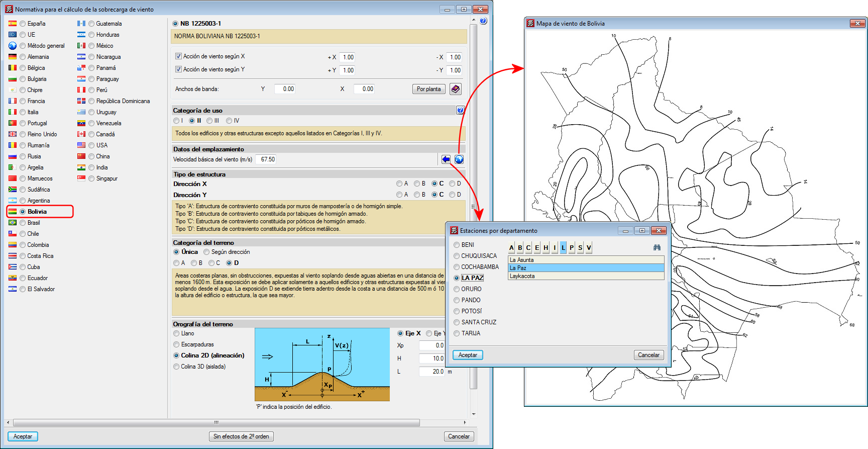Click the Velocidad básica del viento field
This screenshot has height=449, width=868.
point(267,159)
